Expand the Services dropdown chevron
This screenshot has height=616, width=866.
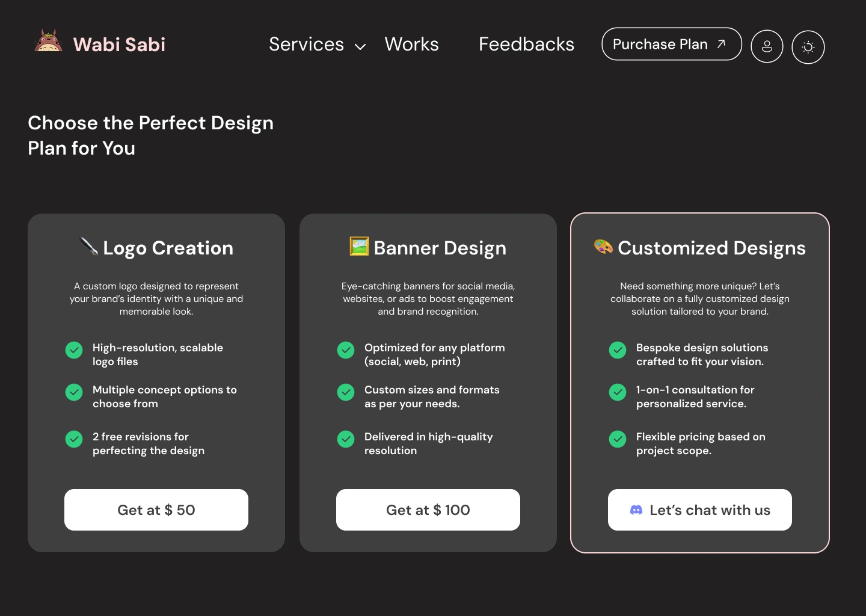click(x=360, y=46)
